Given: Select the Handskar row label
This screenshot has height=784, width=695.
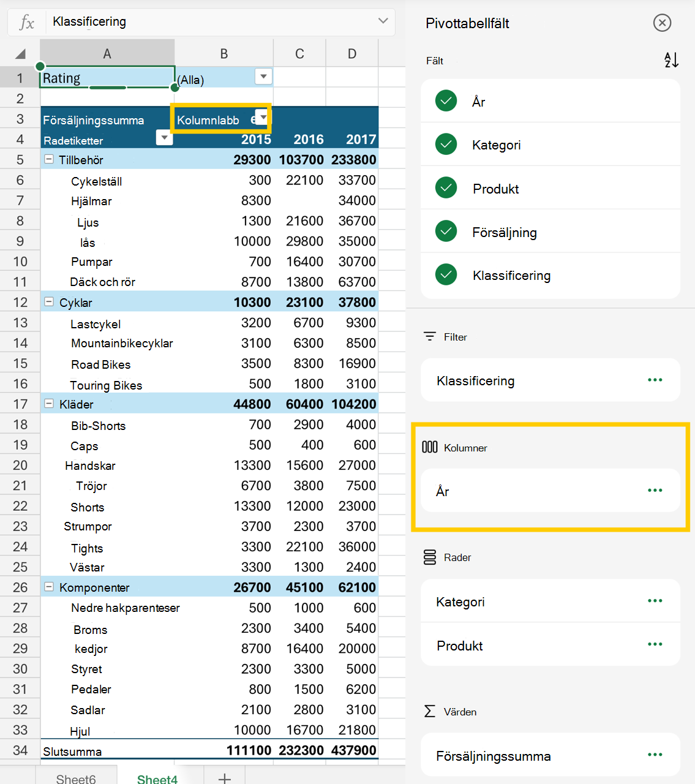Looking at the screenshot, I should coord(90,466).
